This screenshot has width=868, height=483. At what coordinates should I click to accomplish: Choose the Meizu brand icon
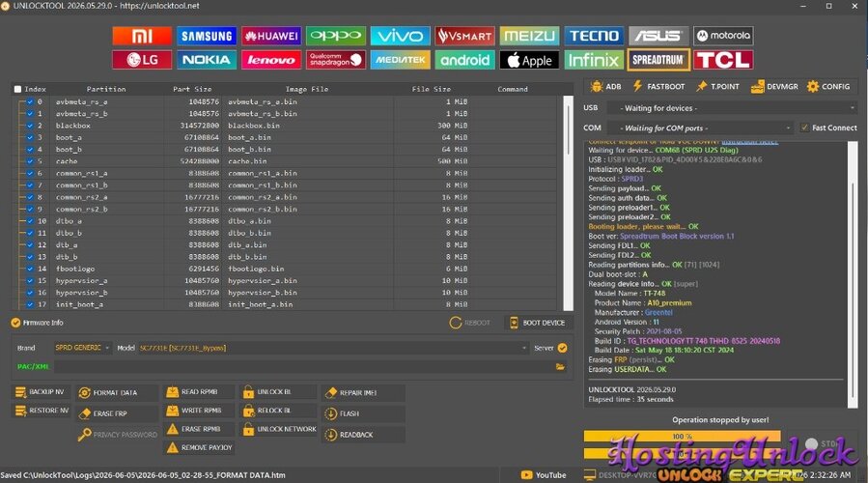pos(529,36)
